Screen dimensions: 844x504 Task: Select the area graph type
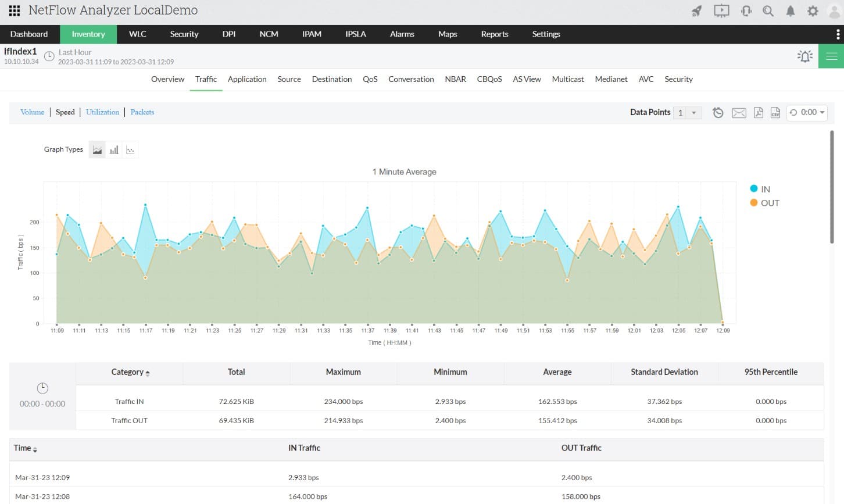97,150
